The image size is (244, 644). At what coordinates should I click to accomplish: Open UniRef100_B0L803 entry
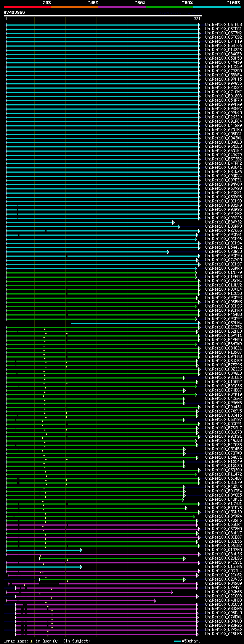pos(223,96)
